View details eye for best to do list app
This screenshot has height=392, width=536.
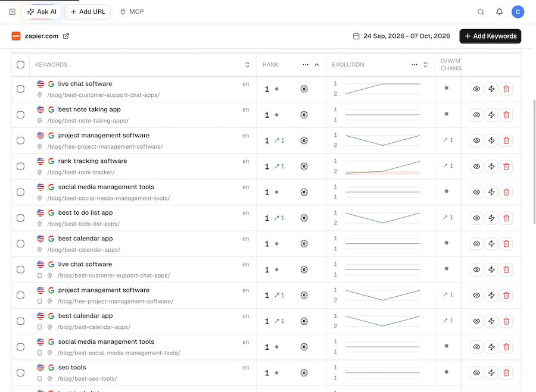pyautogui.click(x=476, y=218)
